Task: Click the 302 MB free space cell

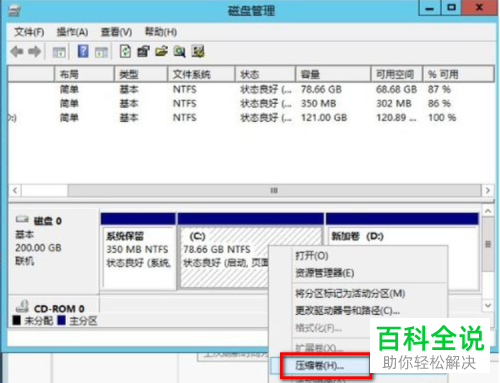Action: pyautogui.click(x=394, y=103)
